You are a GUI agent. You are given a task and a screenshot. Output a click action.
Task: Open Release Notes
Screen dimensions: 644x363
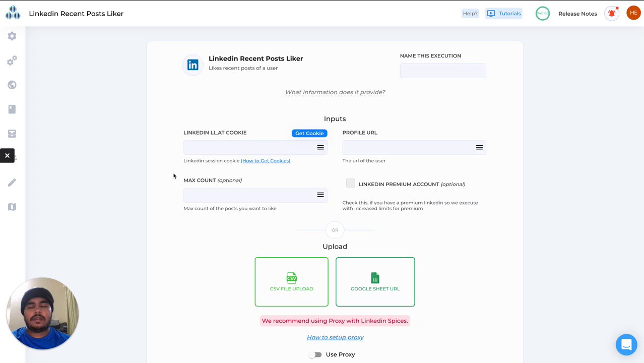point(577,14)
